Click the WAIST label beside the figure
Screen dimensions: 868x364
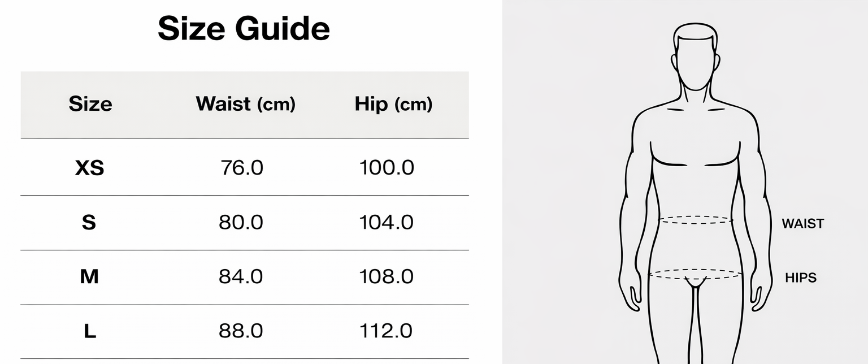(802, 224)
